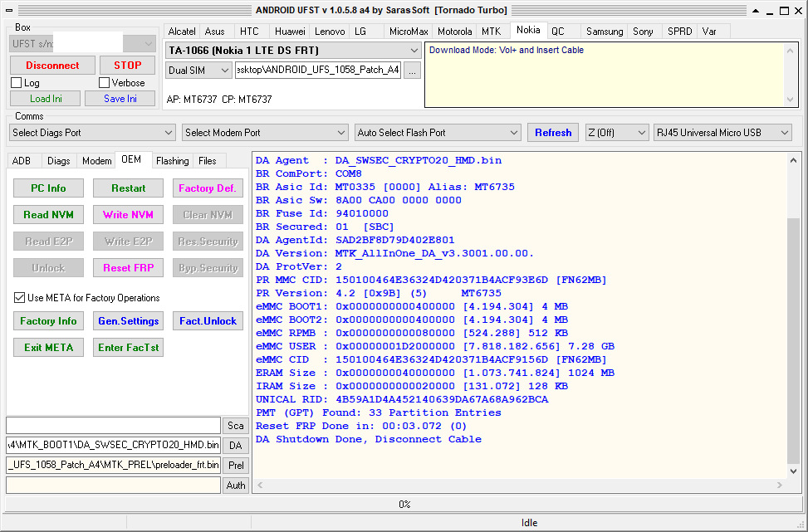Go to the Lenovo tab
The height and width of the screenshot is (532, 808).
coord(330,32)
